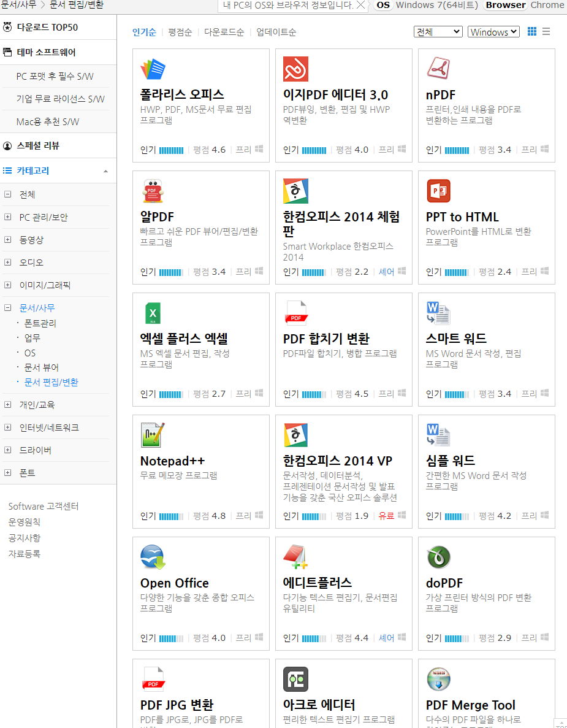Open Software 고객센터 link
This screenshot has height=728, width=567.
pos(44,506)
